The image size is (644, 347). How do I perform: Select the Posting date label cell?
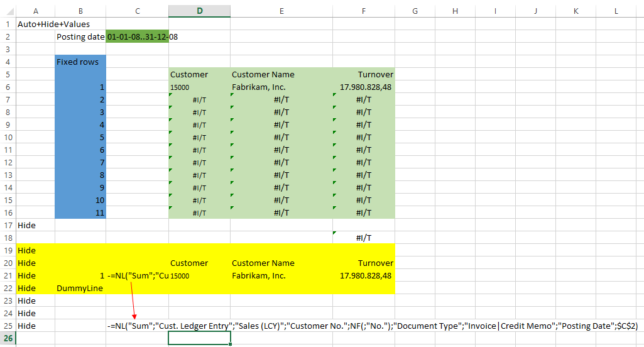click(80, 36)
